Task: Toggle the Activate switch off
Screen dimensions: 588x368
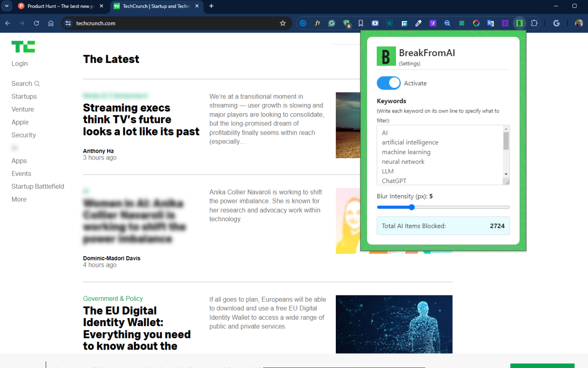Action: pyautogui.click(x=389, y=83)
